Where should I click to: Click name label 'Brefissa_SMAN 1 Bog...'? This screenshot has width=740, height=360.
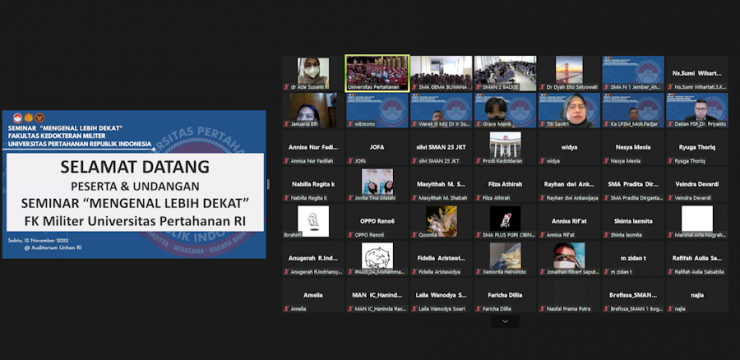pos(637,309)
